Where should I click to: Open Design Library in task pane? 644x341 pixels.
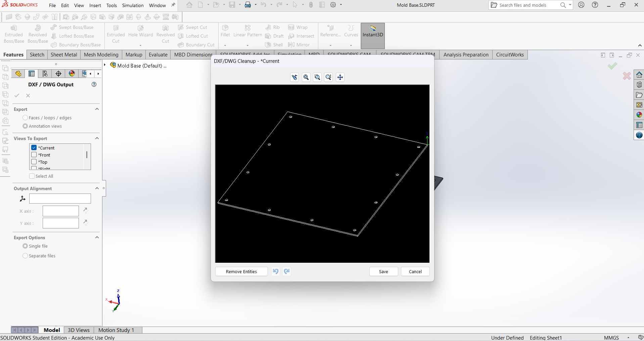pos(639,85)
